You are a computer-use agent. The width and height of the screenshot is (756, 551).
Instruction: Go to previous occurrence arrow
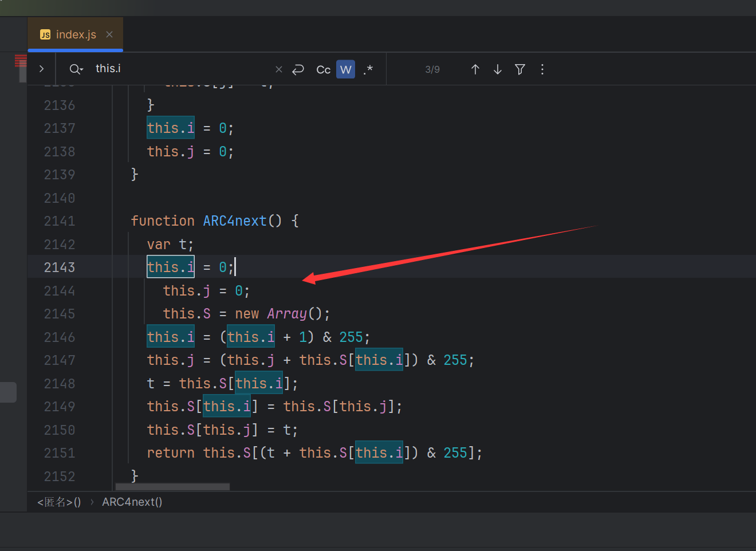(x=475, y=69)
